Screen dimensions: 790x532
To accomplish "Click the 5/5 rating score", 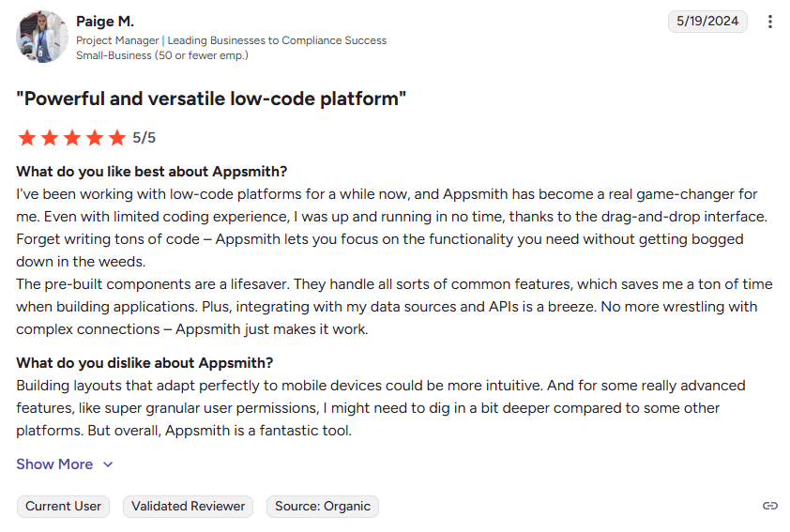I will click(144, 138).
